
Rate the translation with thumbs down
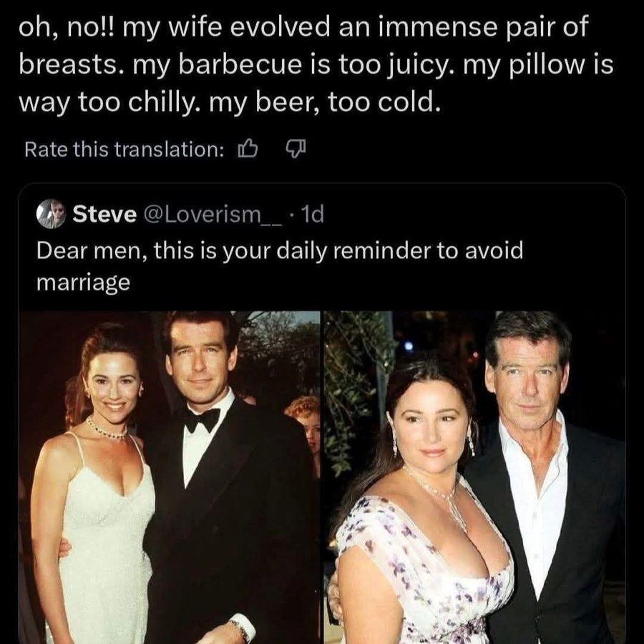[296, 149]
